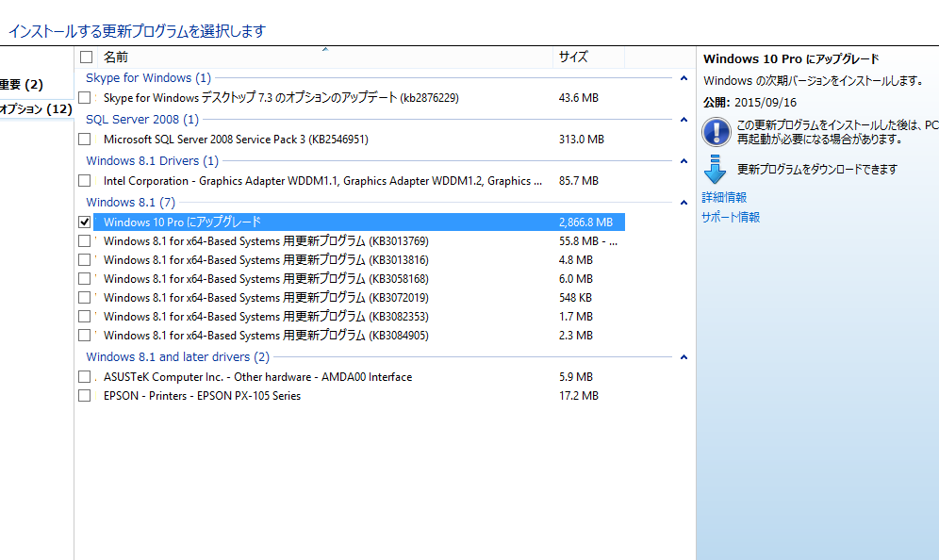The width and height of the screenshot is (939, 560).
Task: Click Windows 8.1 and later drivers (2) header
Action: 178,356
